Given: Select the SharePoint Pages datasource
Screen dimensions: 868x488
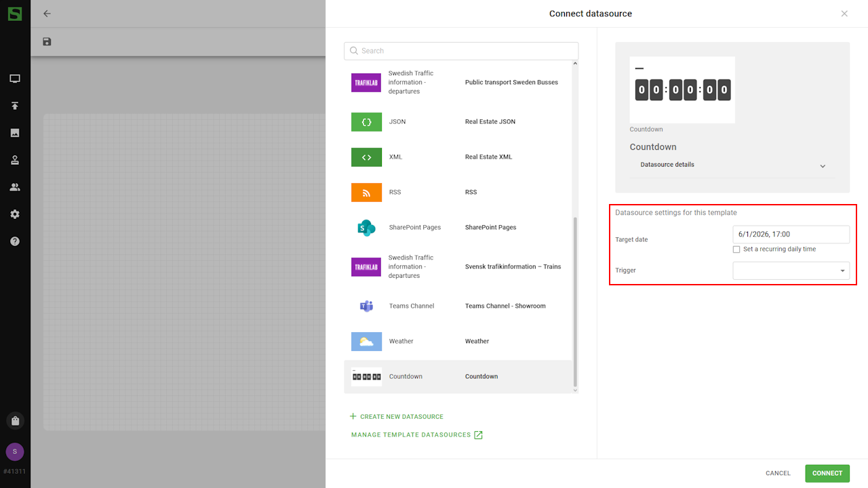Looking at the screenshot, I should point(461,228).
